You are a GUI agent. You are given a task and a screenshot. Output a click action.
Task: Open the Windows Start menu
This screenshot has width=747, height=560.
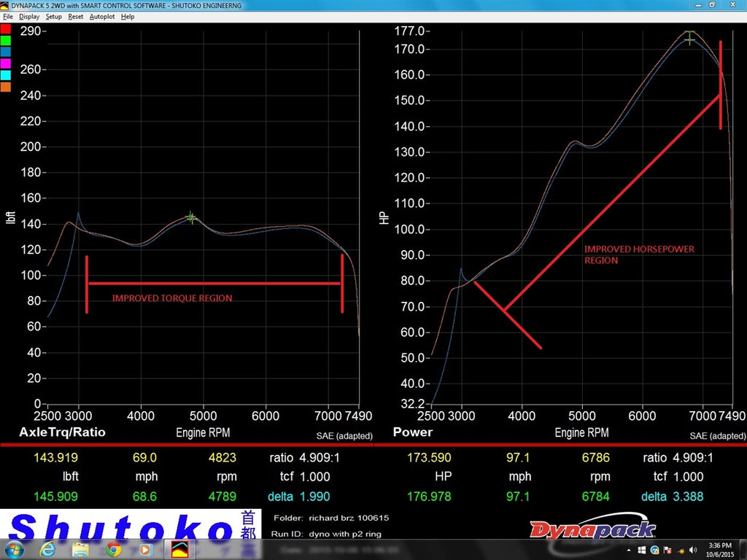pos(13,550)
